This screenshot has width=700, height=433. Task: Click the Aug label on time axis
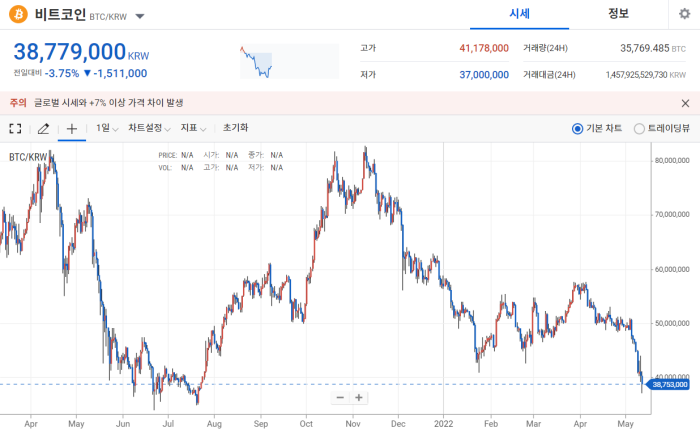(x=214, y=424)
